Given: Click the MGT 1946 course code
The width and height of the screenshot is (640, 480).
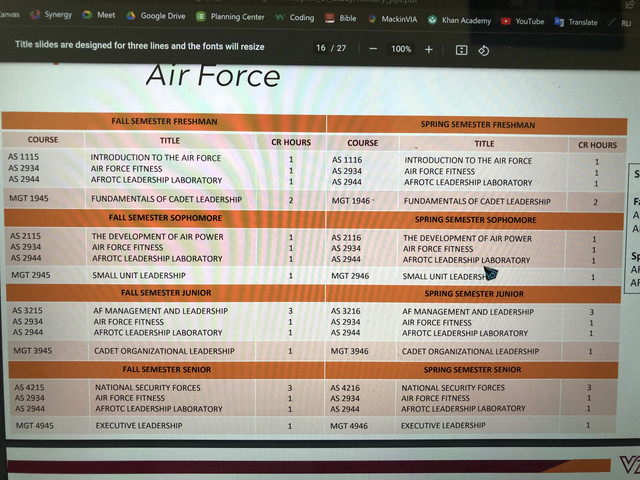Looking at the screenshot, I should [x=351, y=201].
